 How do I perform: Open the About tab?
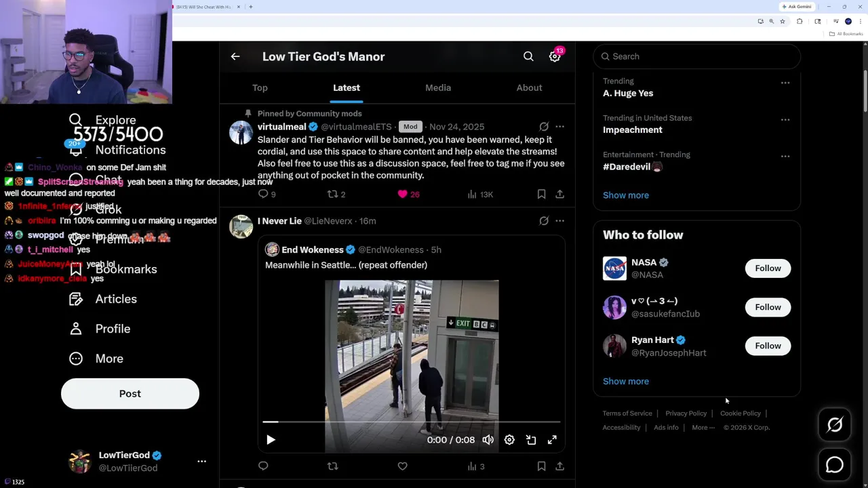pos(529,87)
